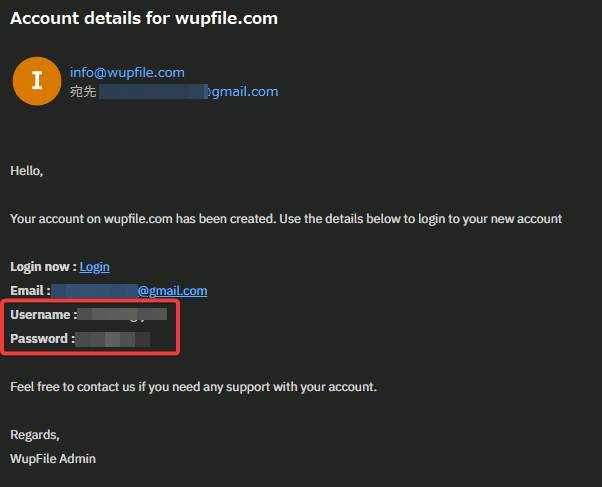Click the sentence about account being created
Image resolution: width=602 pixels, height=487 pixels.
(x=286, y=219)
